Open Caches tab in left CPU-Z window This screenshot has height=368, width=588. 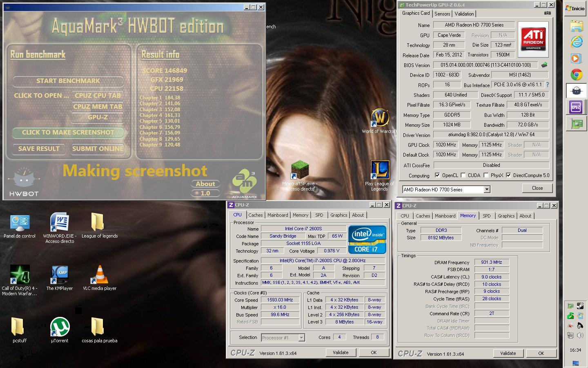256,215
